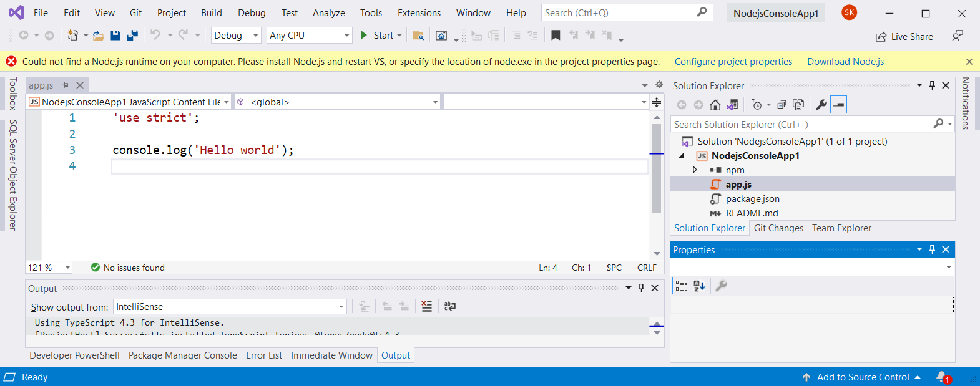This screenshot has width=980, height=386.
Task: Click the Configure project properties link
Action: 733,62
